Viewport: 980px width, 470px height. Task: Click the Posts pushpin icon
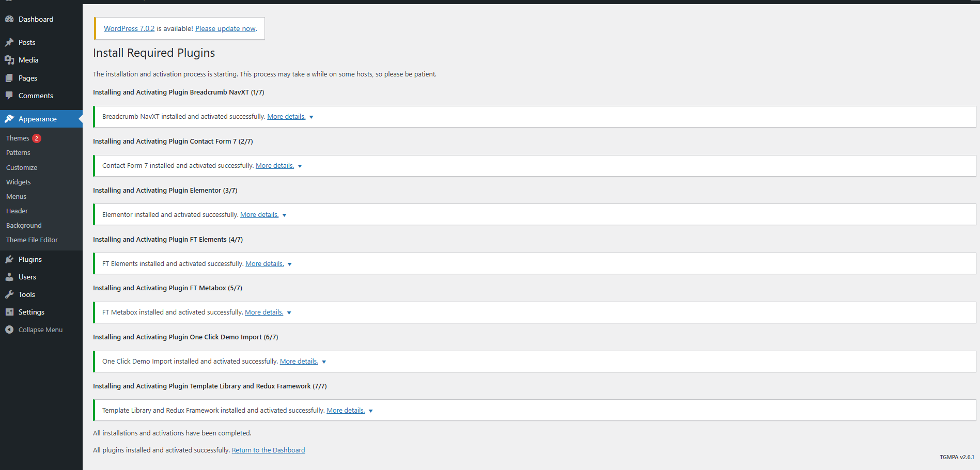9,42
